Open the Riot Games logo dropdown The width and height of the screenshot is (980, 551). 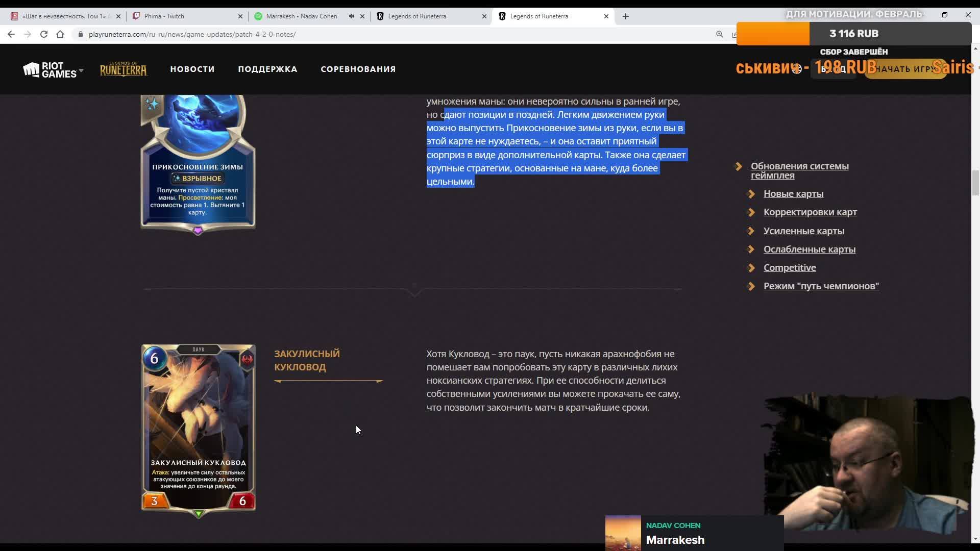click(53, 70)
